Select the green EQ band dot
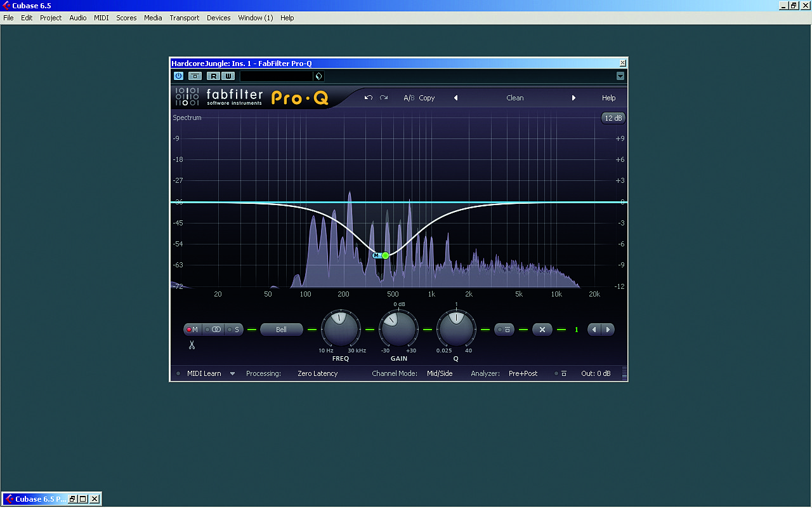 385,255
